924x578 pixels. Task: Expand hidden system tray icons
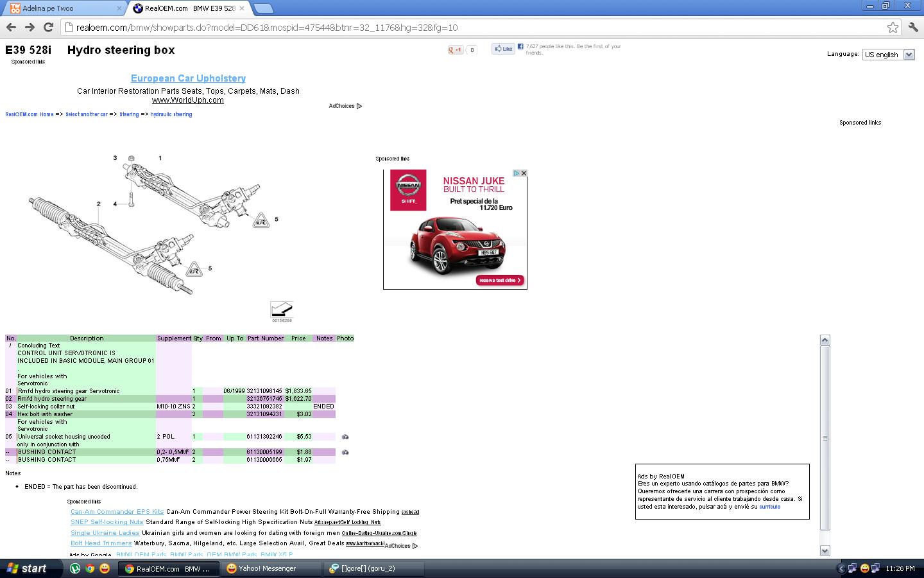(x=841, y=568)
